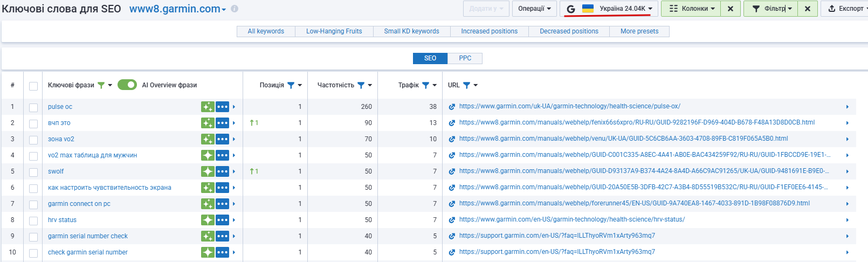Viewport: 868px width, 262px height.
Task: Click filter icon in Трафік column
Action: pos(426,85)
